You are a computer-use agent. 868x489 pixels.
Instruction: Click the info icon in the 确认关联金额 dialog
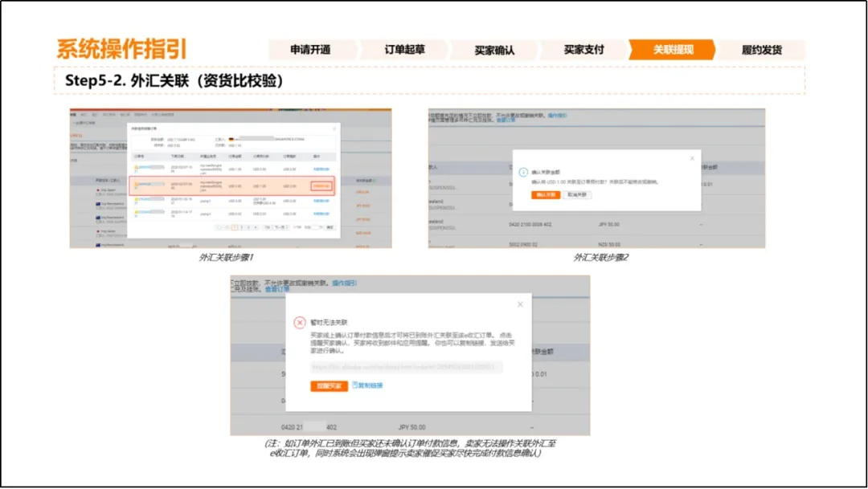coord(523,172)
